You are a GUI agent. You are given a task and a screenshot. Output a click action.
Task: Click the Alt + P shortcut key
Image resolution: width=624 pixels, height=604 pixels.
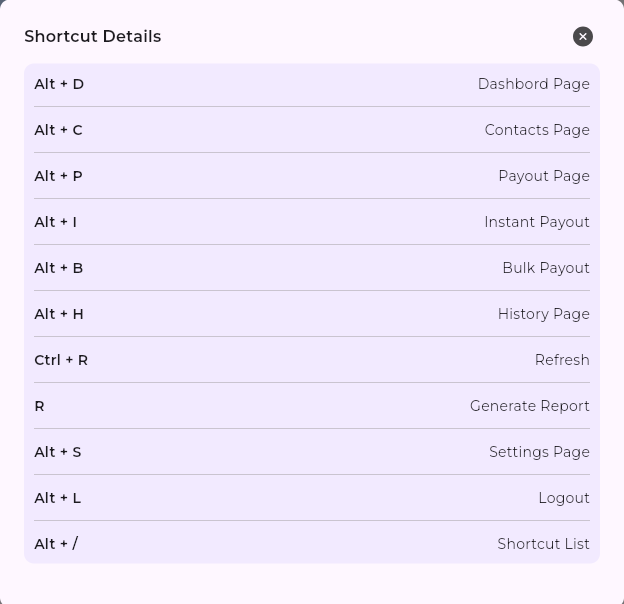coord(58,176)
